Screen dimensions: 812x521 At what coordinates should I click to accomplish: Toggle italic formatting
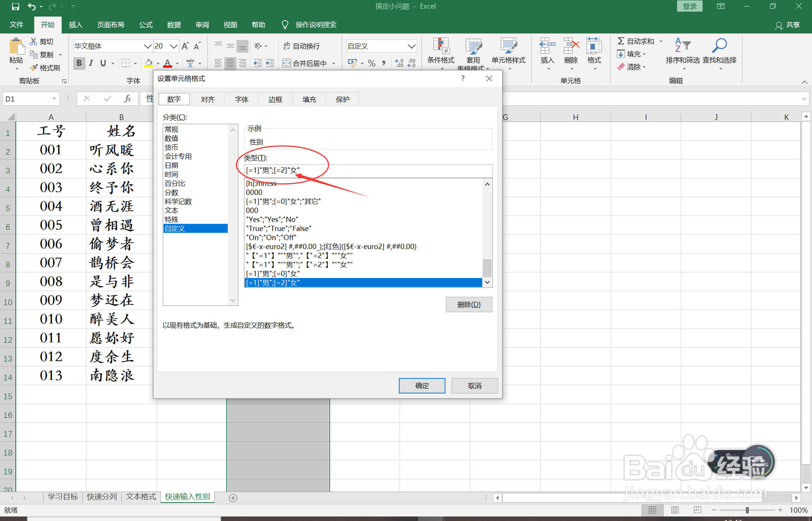tap(91, 63)
